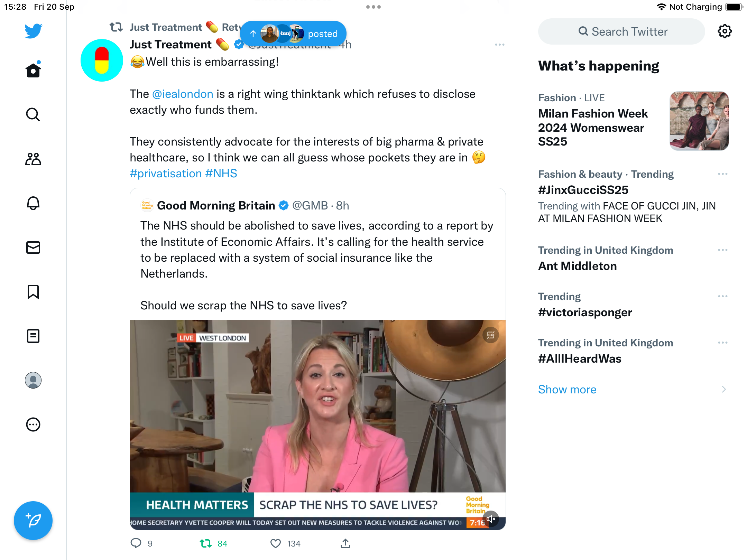Screen dimensions: 747x560
Task: Open the Lists icon in sidebar
Action: point(33,336)
